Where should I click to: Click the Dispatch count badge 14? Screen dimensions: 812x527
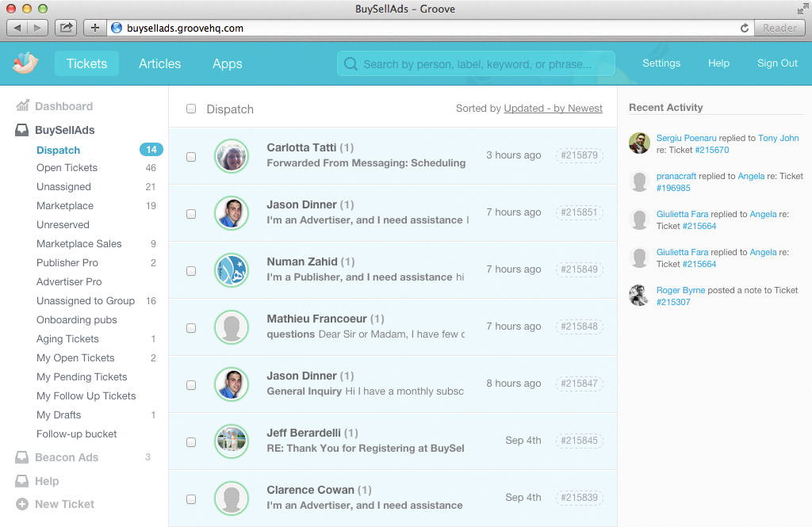151,150
